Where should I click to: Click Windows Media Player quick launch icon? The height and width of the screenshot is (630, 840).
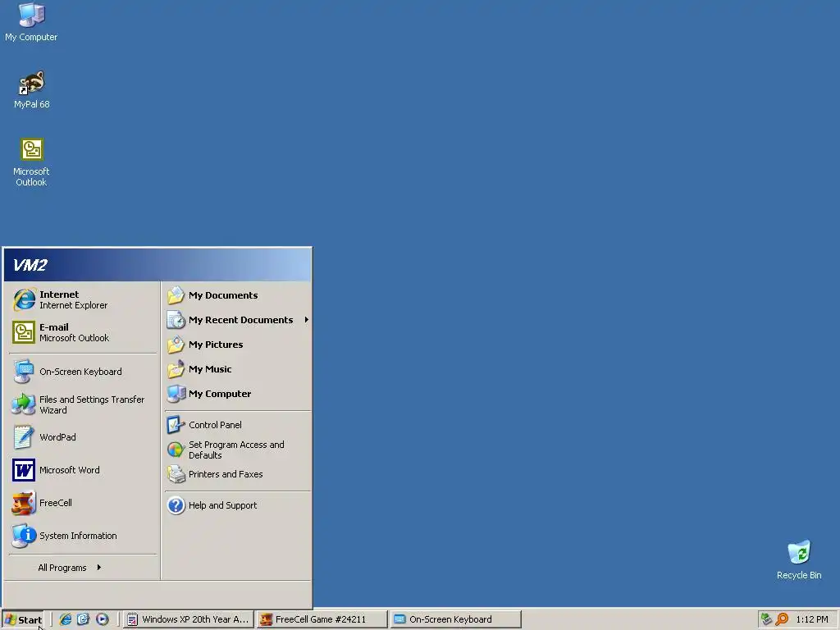(x=103, y=619)
